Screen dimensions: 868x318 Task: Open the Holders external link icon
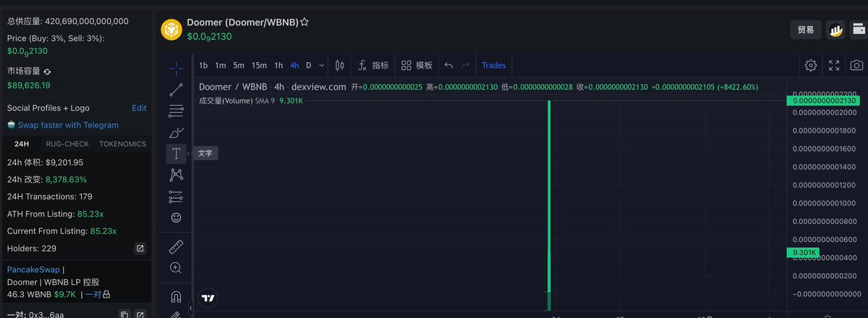[x=140, y=248]
